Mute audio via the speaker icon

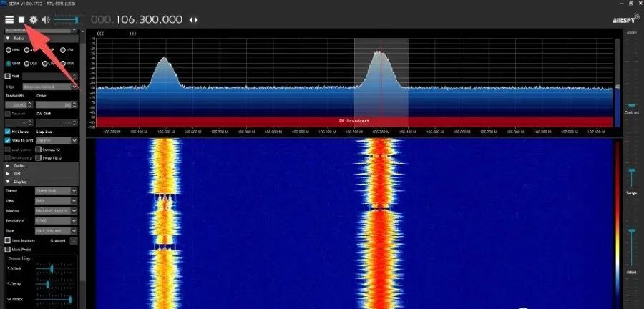[x=46, y=20]
